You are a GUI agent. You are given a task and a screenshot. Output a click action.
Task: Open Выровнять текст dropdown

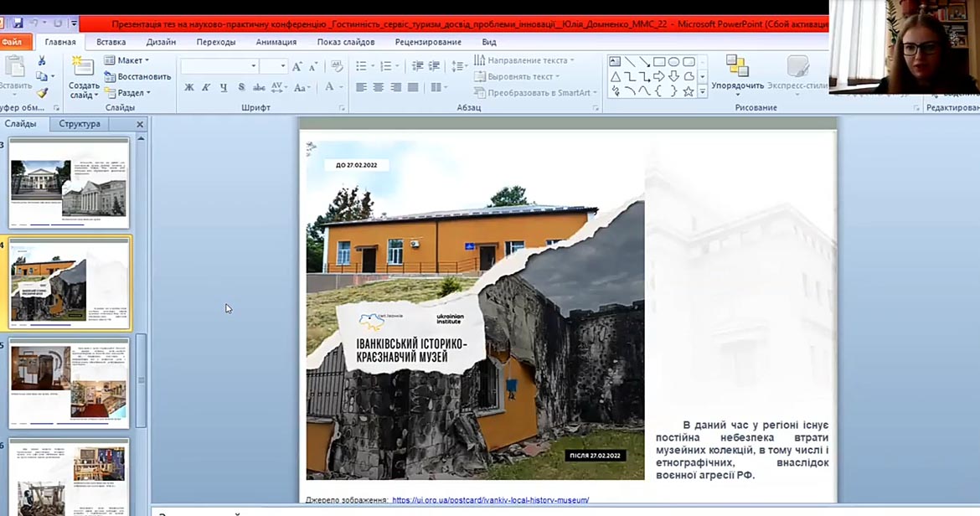click(x=517, y=77)
